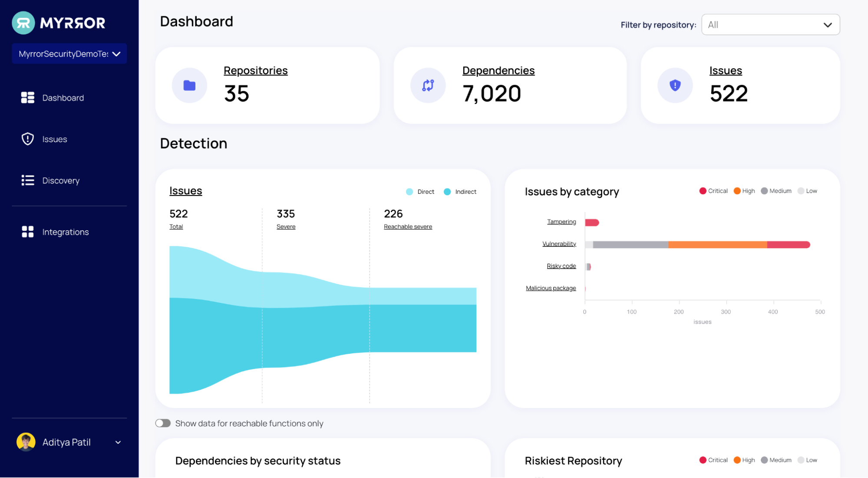Go to Issues in sidebar
Image resolution: width=868 pixels, height=478 pixels.
pyautogui.click(x=55, y=139)
